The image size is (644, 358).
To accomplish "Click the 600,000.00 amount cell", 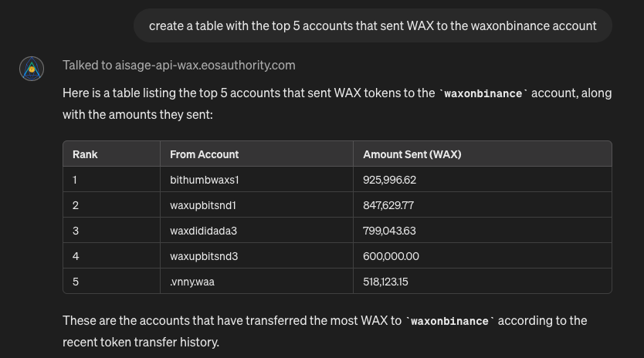I will tap(391, 256).
